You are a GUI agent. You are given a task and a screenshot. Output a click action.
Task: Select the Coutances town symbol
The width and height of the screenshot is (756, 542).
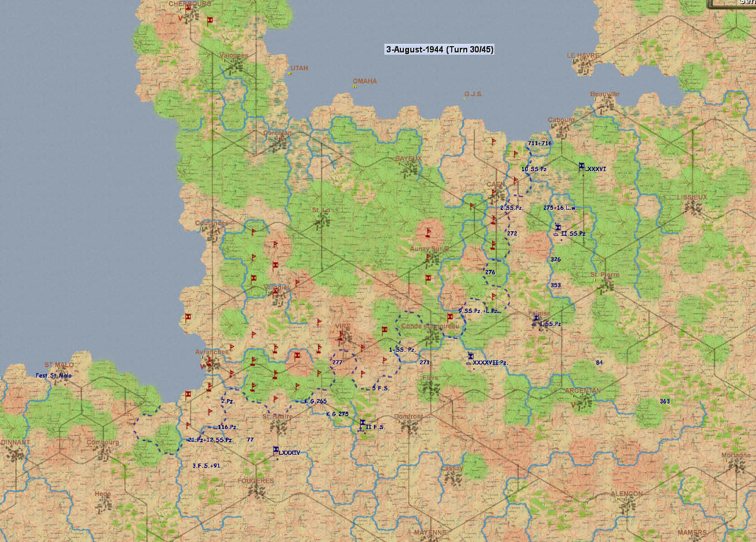pyautogui.click(x=214, y=233)
